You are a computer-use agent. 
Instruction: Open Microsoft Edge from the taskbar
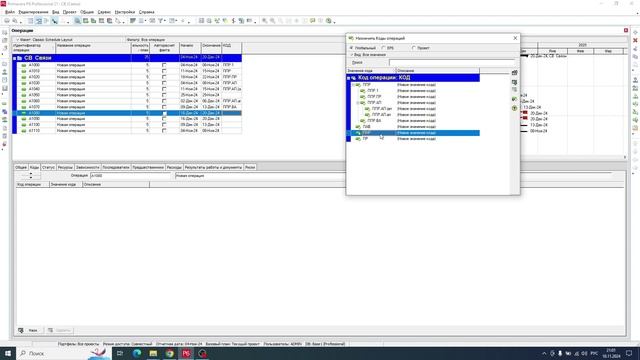pyautogui.click(x=137, y=353)
